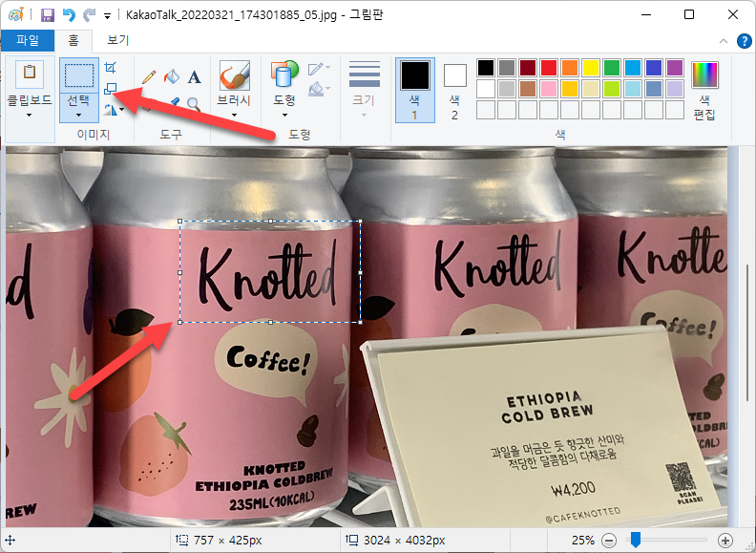Viewport: 756px width, 553px height.
Task: Open the Paint app icon menu
Action: tap(16, 14)
